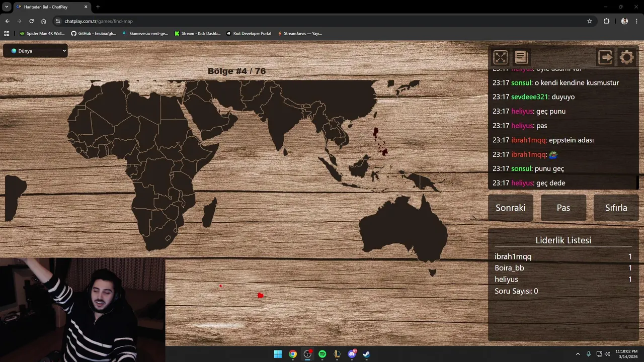The width and height of the screenshot is (644, 362).
Task: Switch to Haritadan Bul - ChatPlay tab
Action: 52,7
